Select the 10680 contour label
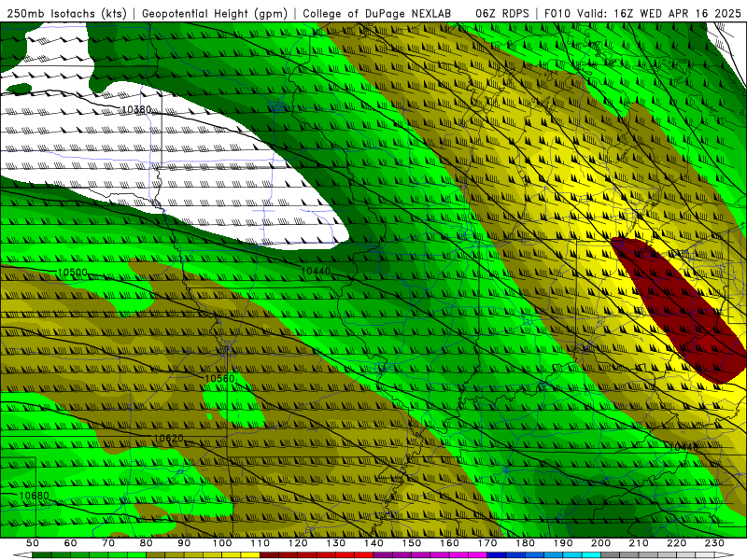 (34, 496)
